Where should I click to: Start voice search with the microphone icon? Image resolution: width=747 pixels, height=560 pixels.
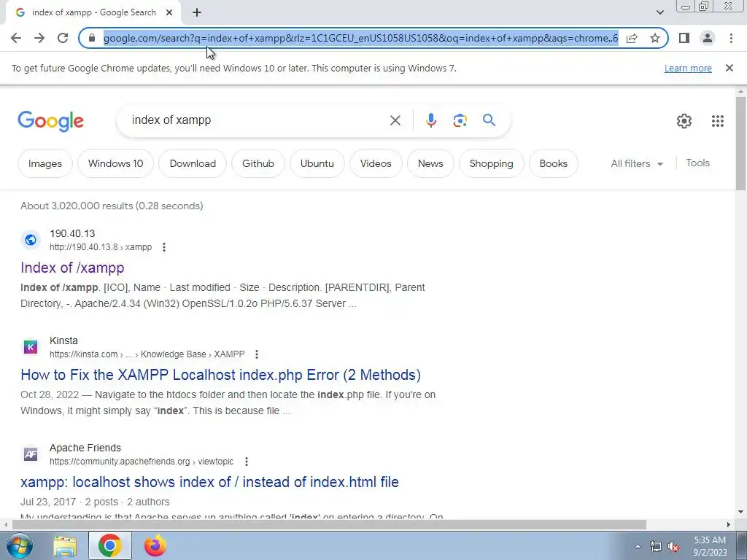(x=430, y=120)
